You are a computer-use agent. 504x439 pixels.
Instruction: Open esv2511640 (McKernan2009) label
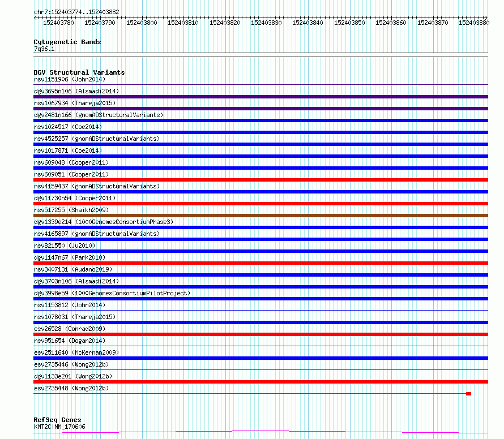tap(76, 352)
